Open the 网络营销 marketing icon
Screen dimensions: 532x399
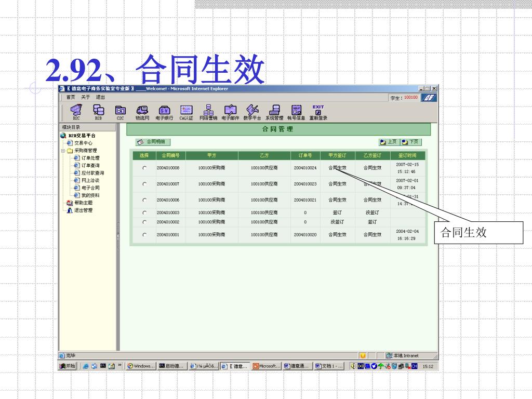click(208, 113)
